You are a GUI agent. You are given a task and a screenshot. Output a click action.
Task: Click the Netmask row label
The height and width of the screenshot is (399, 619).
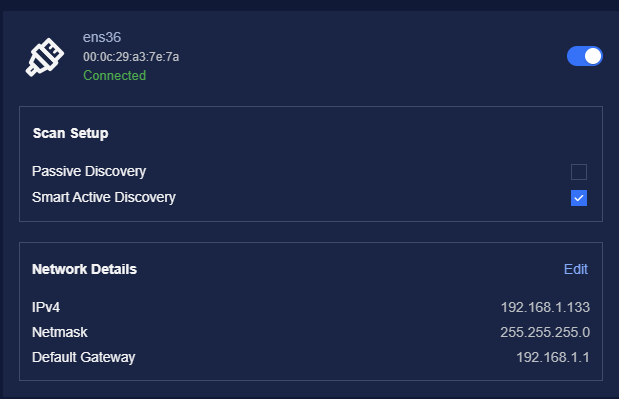[x=60, y=332]
